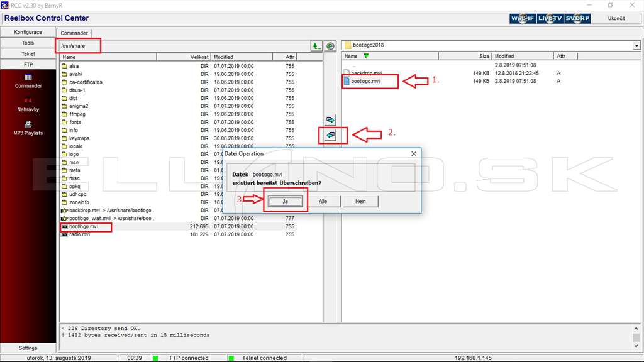The width and height of the screenshot is (644, 362).
Task: Select the enigma2 folder icon
Action: pyautogui.click(x=65, y=106)
